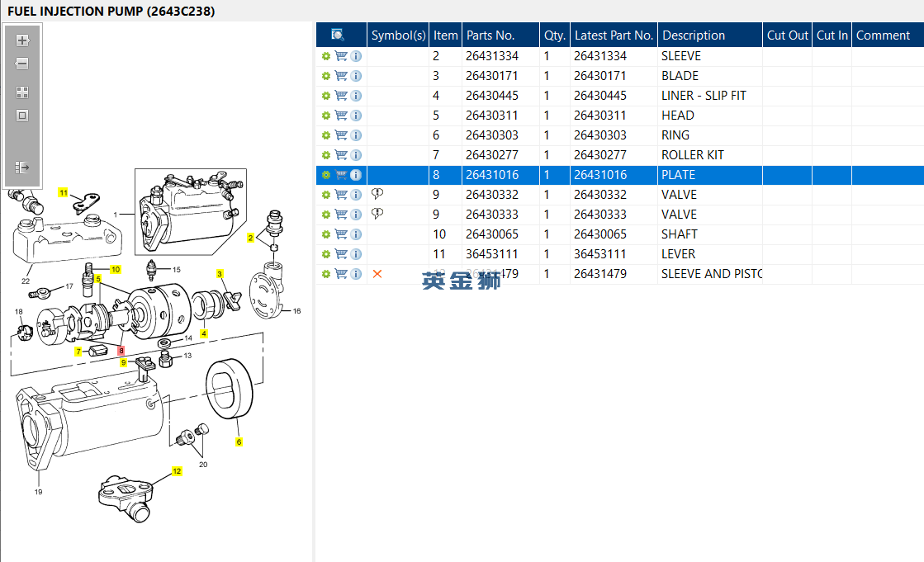The height and width of the screenshot is (562, 924).
Task: Select latest part number 26431479 cell
Action: [x=614, y=274]
